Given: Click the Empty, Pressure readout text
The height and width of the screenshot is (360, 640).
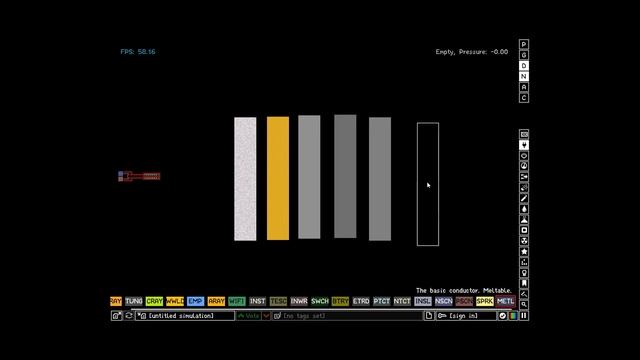Looking at the screenshot, I should click(472, 52).
